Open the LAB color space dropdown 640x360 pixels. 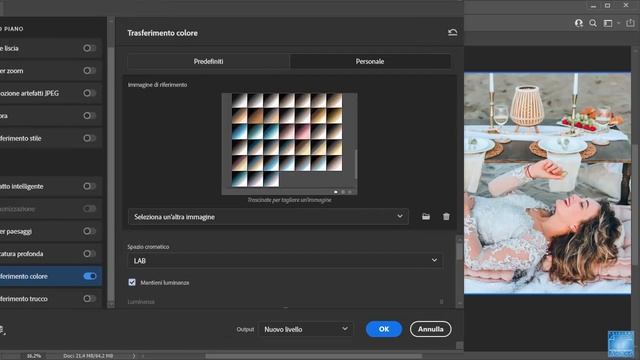point(285,260)
